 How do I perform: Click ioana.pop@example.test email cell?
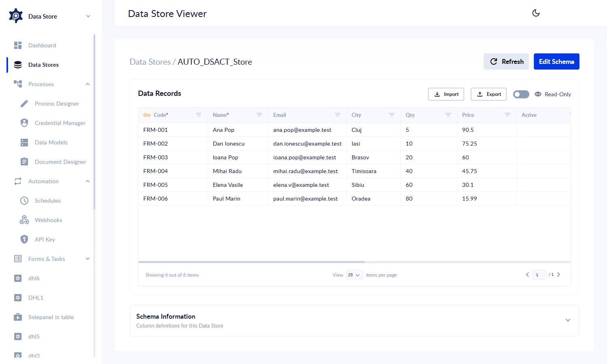click(x=307, y=157)
